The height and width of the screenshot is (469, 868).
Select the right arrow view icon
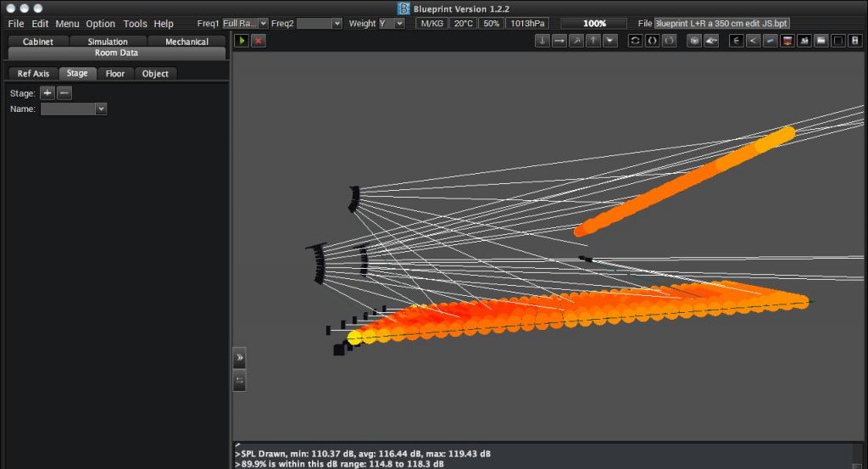click(559, 41)
